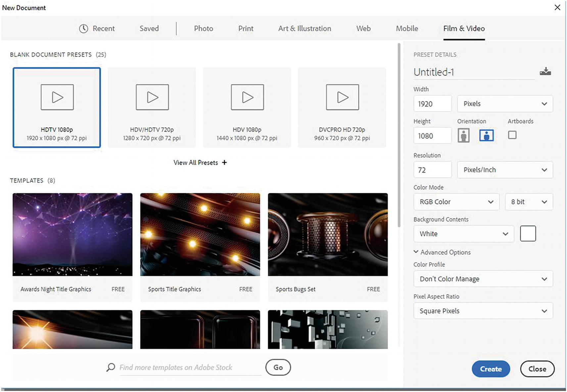Screen dimensions: 567x392
Task: Open the background color swatch
Action: 528,234
